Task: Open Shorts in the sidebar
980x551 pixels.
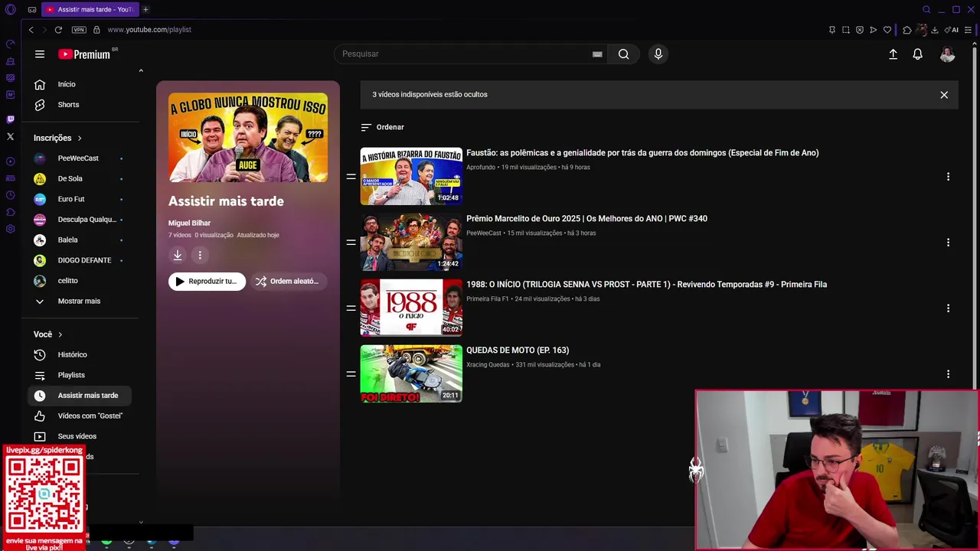Action: pyautogui.click(x=79, y=105)
